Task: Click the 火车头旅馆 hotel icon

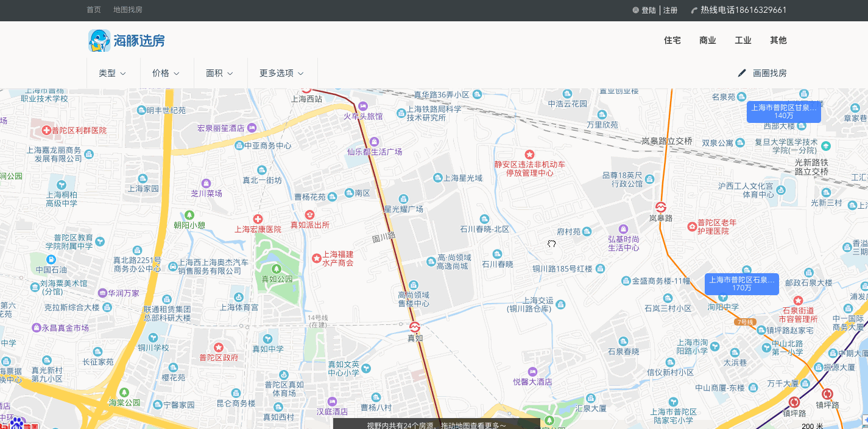Action: [363, 106]
